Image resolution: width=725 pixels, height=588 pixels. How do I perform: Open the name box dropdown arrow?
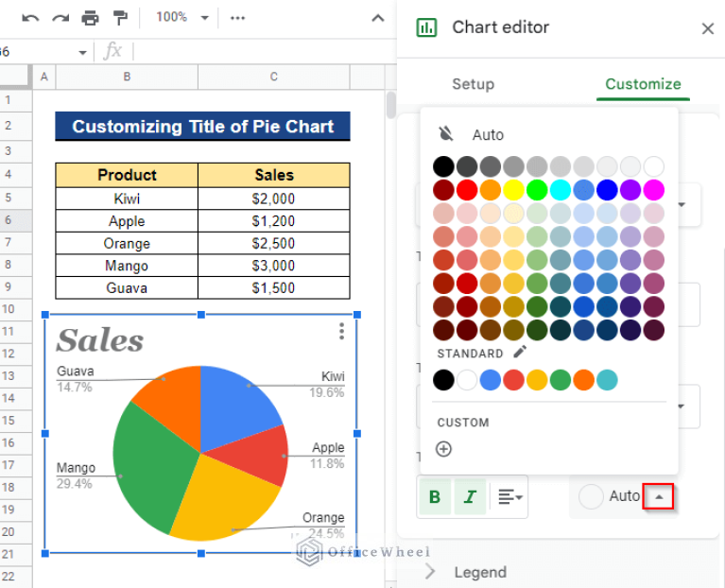point(83,52)
